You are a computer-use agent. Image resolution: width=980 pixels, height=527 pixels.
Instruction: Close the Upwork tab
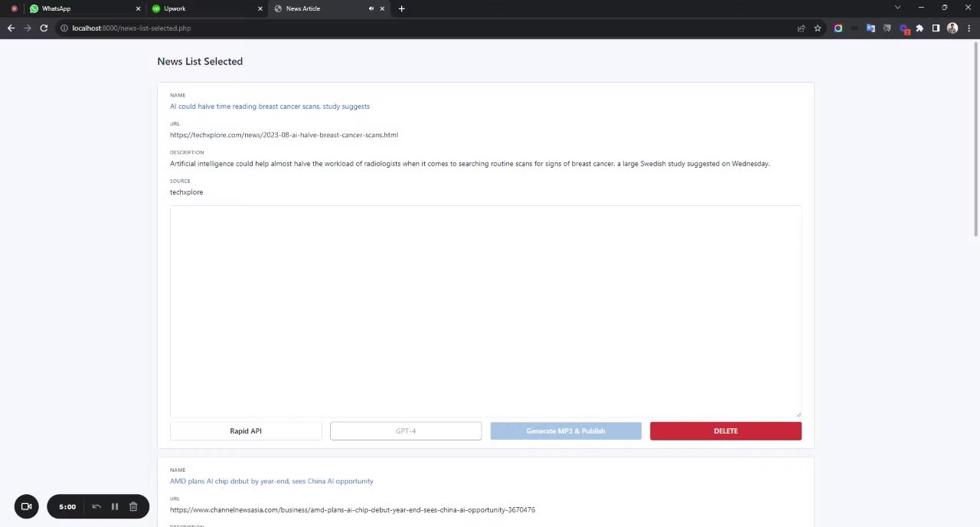click(260, 8)
